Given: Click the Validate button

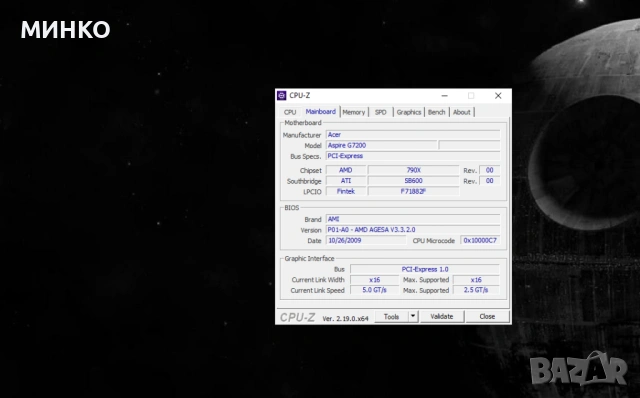Looking at the screenshot, I should pos(442,316).
